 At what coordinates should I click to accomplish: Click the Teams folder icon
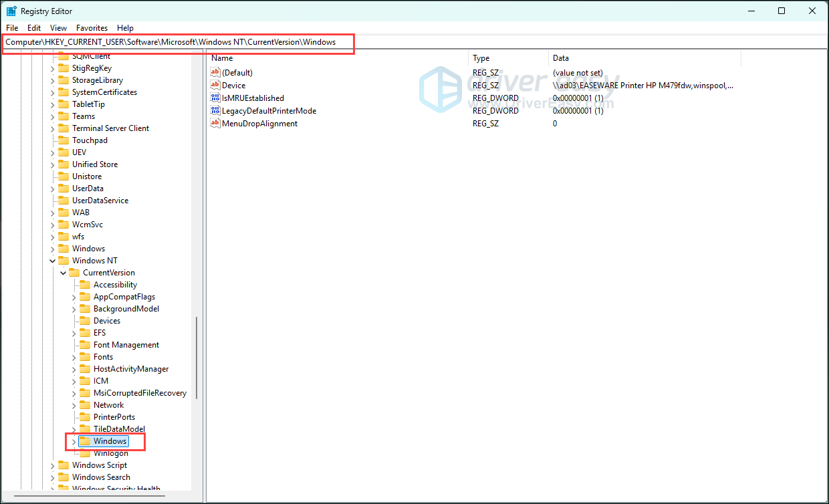tap(64, 116)
